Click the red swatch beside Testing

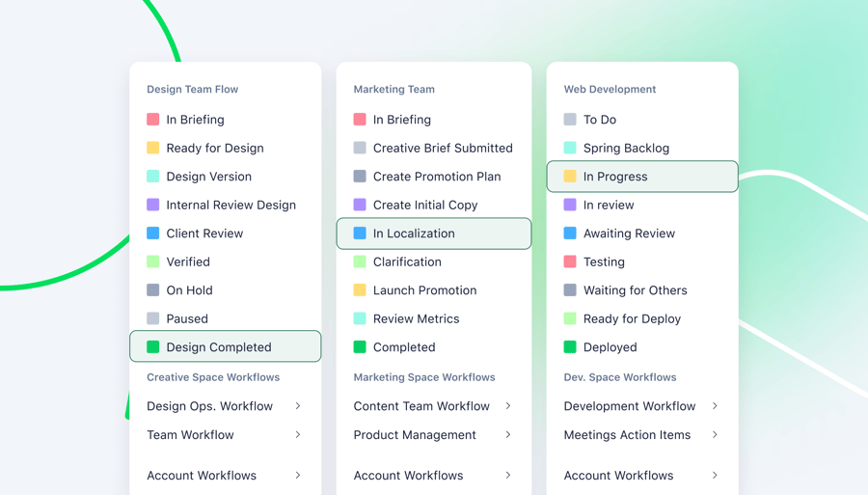570,261
